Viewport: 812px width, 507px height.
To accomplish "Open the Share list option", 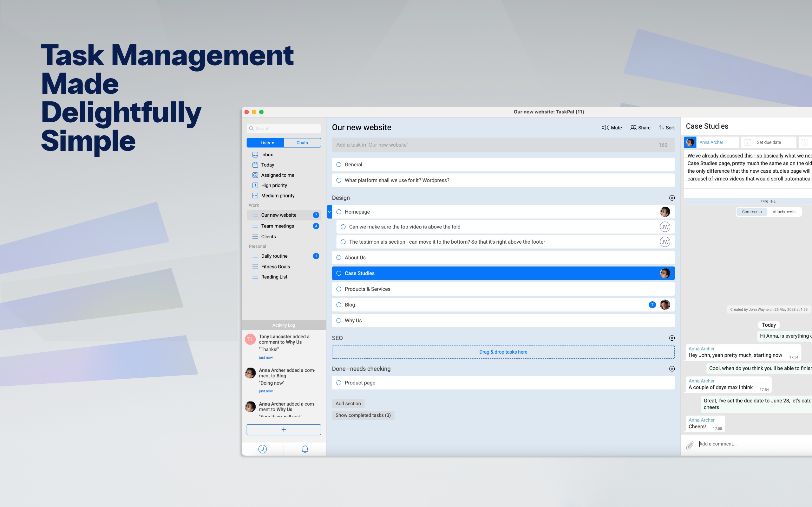I will pos(640,127).
